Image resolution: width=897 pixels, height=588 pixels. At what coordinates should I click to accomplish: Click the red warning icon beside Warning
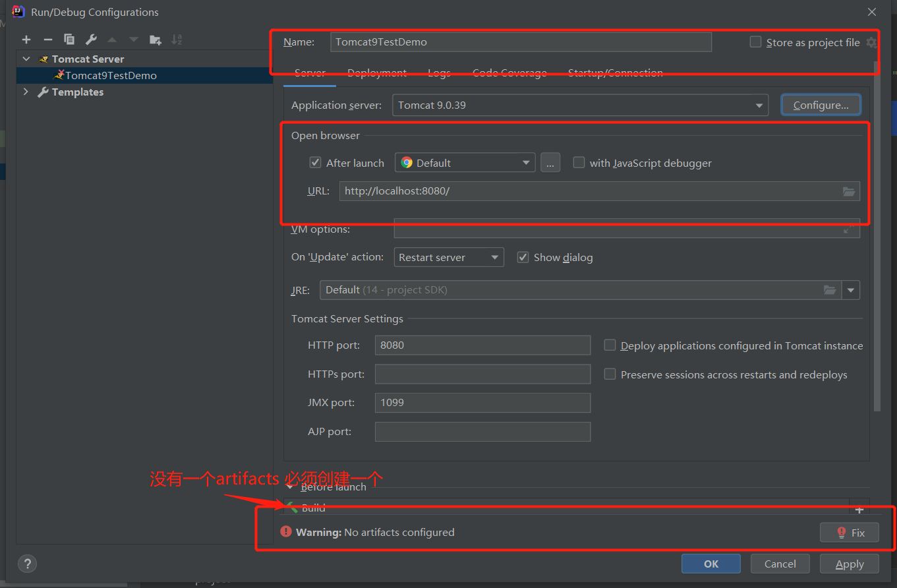(286, 531)
